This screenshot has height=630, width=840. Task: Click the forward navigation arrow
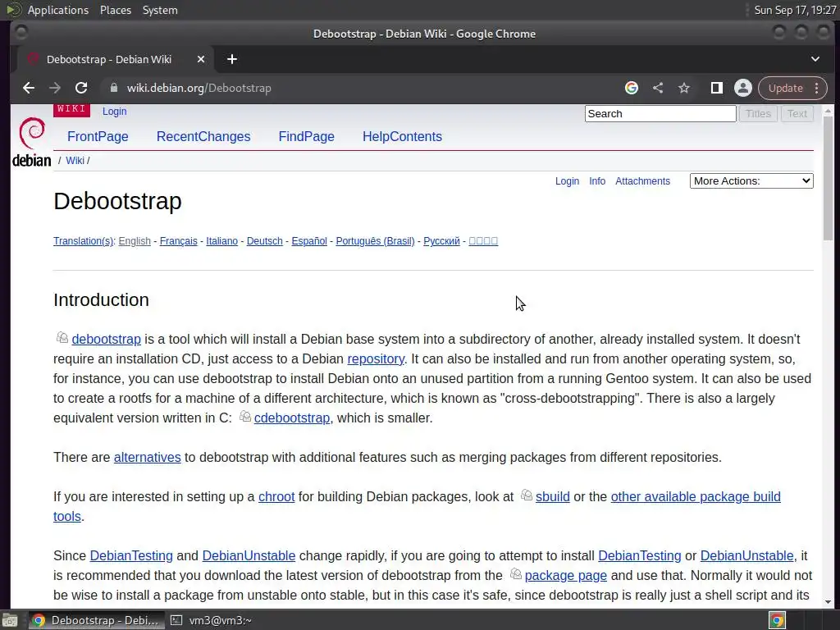[x=55, y=88]
